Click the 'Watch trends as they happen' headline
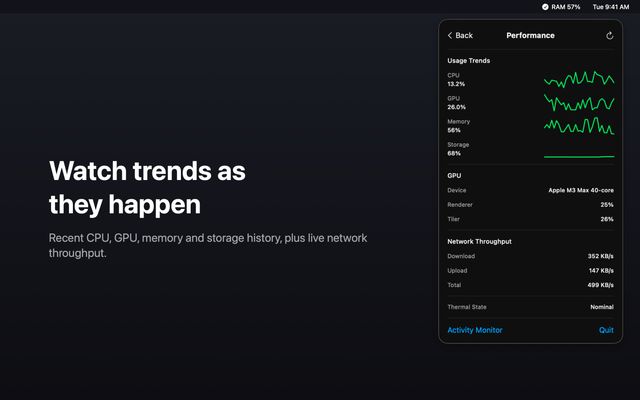This screenshot has width=640, height=400. pyautogui.click(x=147, y=187)
